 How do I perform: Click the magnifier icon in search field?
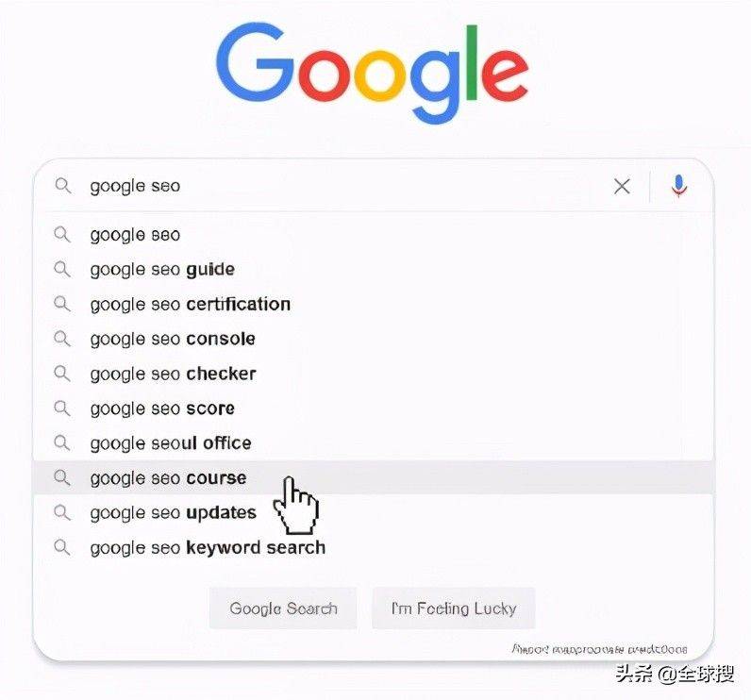62,186
